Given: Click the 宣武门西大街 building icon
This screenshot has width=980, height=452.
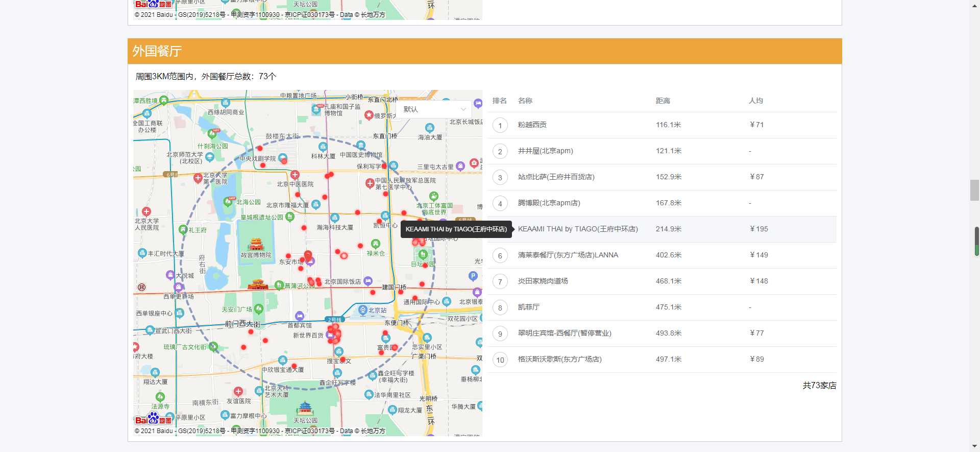Looking at the screenshot, I should coord(150,330).
